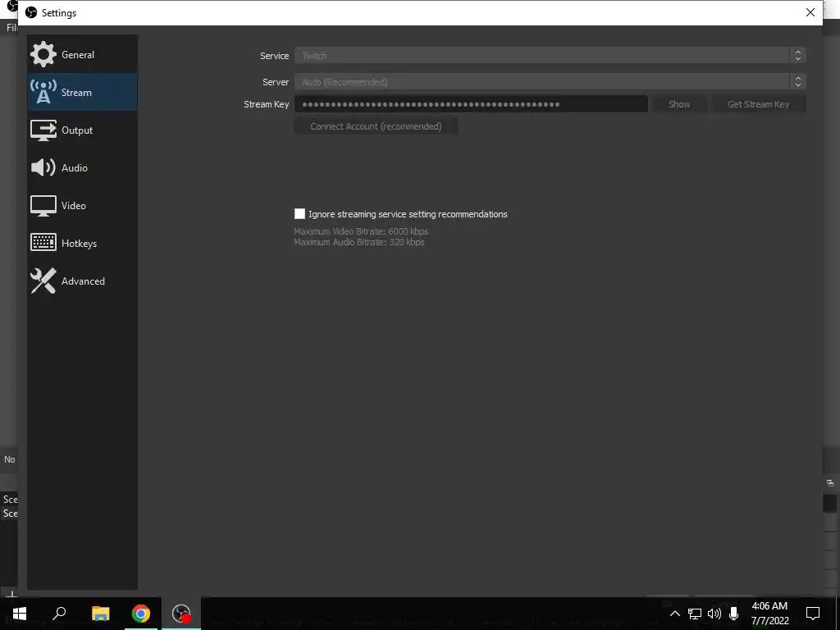This screenshot has height=630, width=840.
Task: Select the Stream settings section
Action: click(83, 92)
